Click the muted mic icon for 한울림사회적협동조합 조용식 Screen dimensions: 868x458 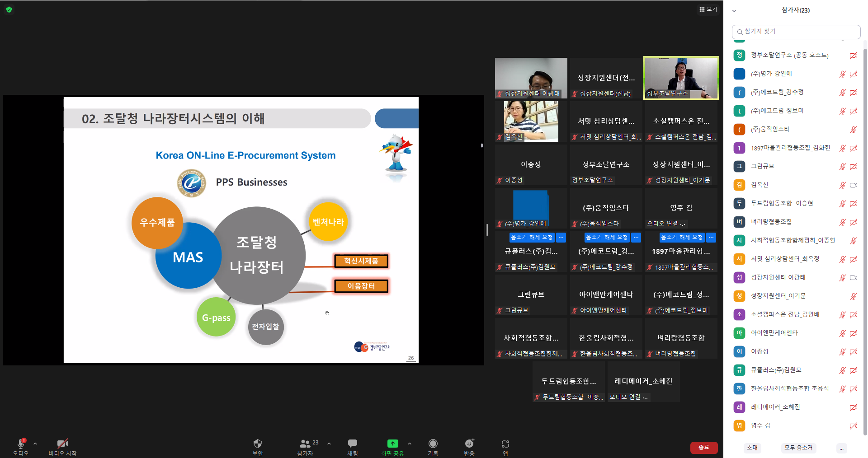click(x=842, y=389)
